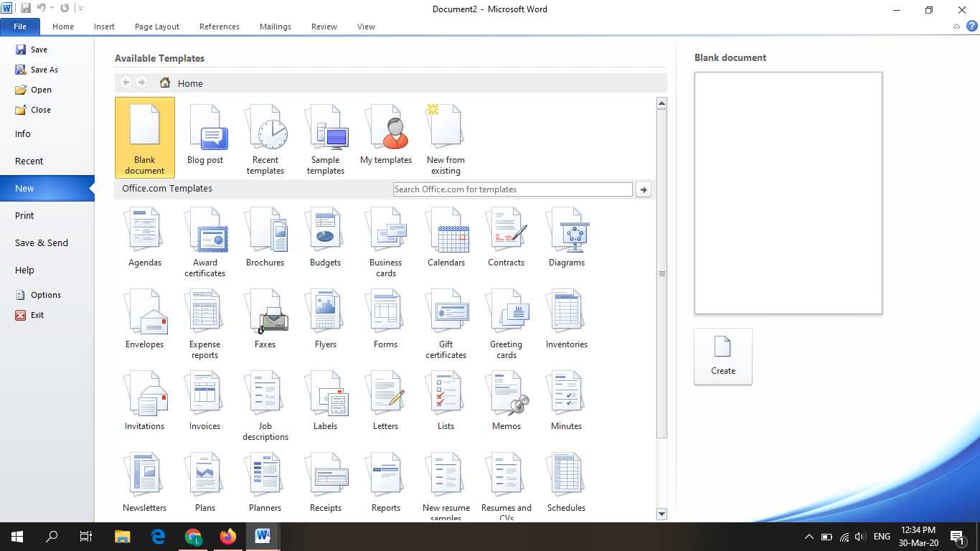This screenshot has width=980, height=551.
Task: Open File Explorer from the taskbar
Action: 123,537
